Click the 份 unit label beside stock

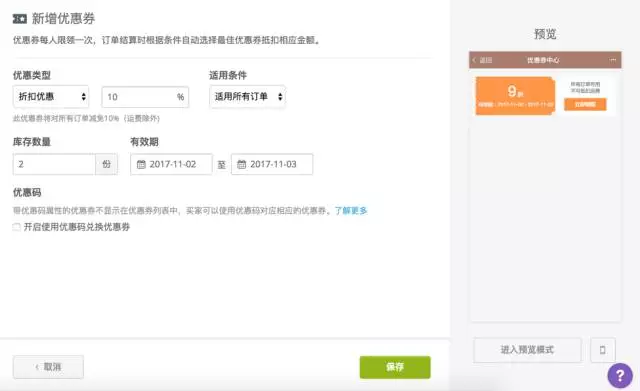pyautogui.click(x=107, y=164)
